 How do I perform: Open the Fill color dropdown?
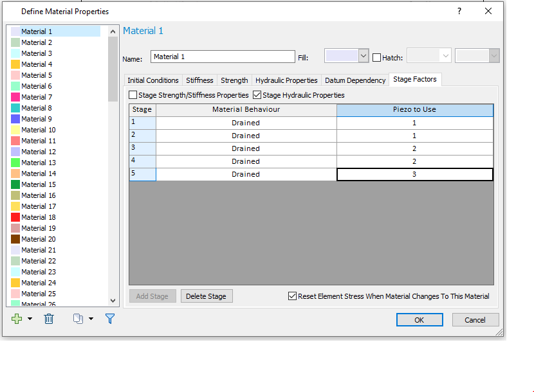pos(363,56)
